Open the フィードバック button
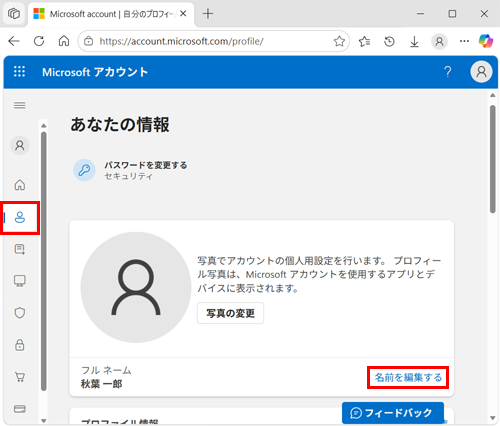The image size is (500, 426). pos(393,413)
